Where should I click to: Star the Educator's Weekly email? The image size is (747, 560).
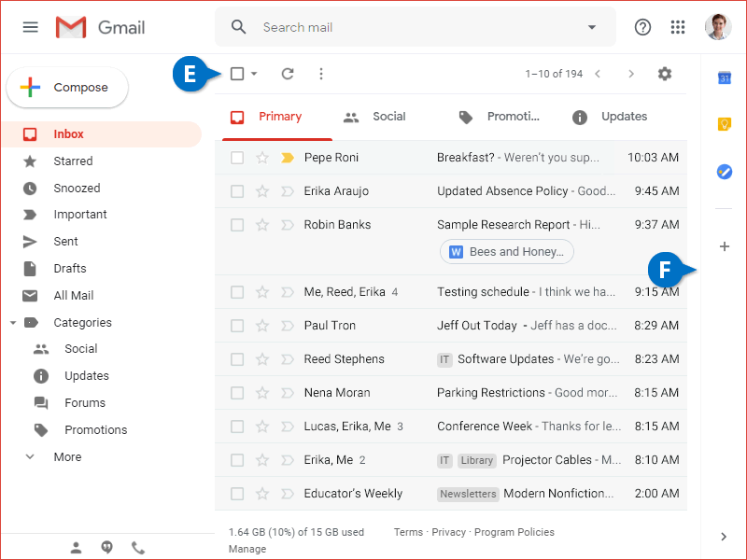262,494
